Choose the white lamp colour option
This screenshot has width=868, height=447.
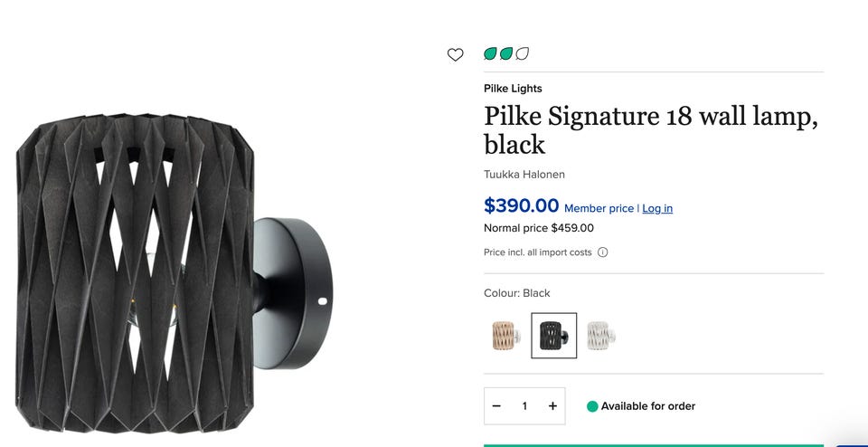(601, 336)
